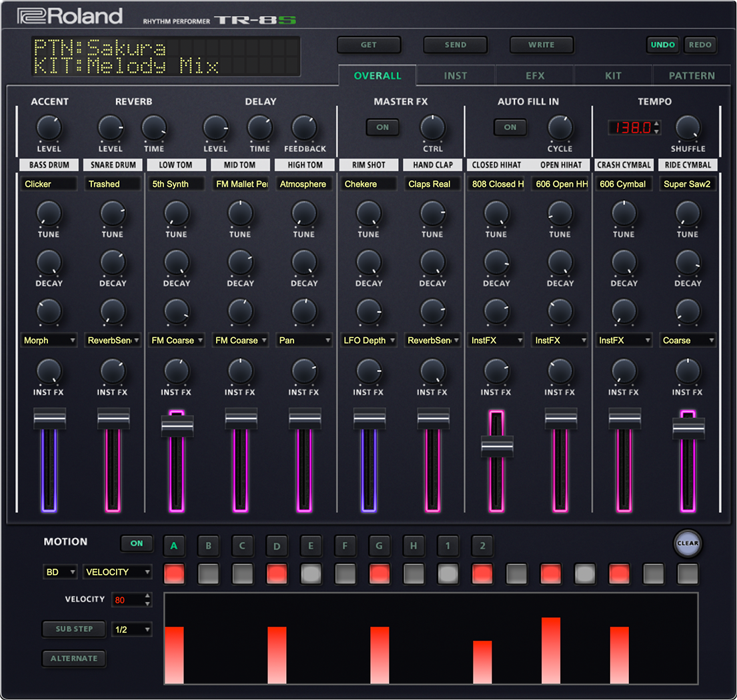This screenshot has height=700, width=737.
Task: Activate the first step pad in the sequencer row
Action: click(173, 573)
